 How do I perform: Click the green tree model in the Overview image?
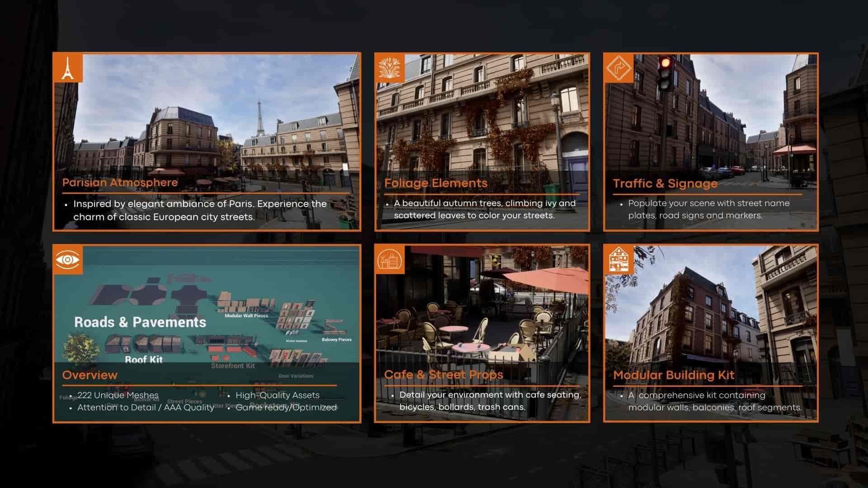(x=80, y=350)
